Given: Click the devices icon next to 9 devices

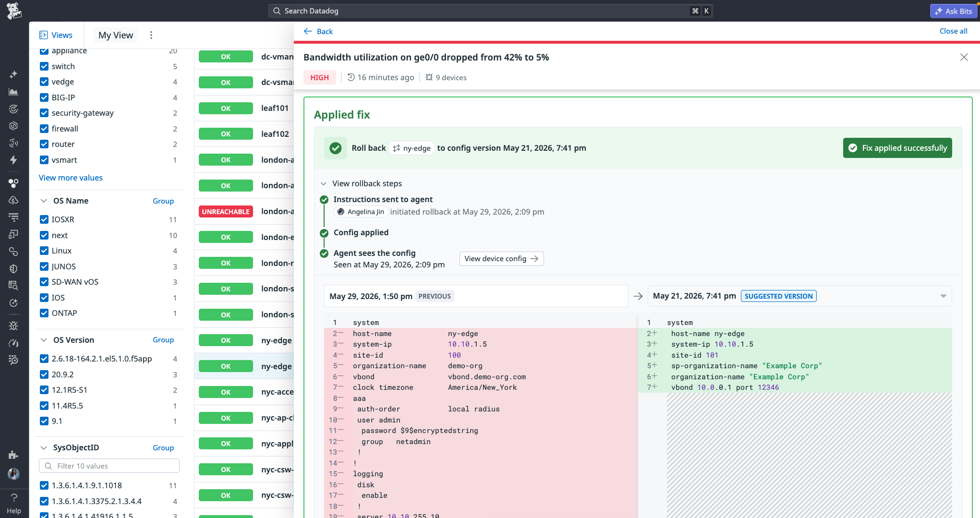Looking at the screenshot, I should 429,77.
